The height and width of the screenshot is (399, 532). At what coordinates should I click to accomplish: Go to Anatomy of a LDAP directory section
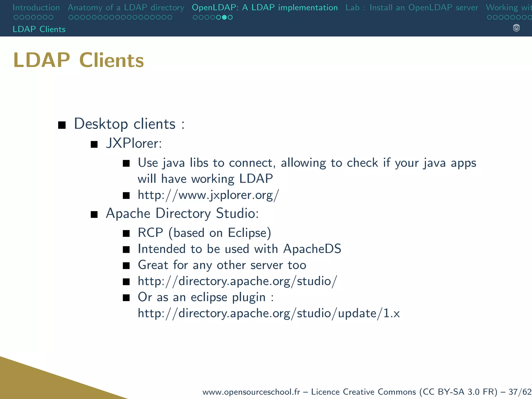pyautogui.click(x=126, y=8)
